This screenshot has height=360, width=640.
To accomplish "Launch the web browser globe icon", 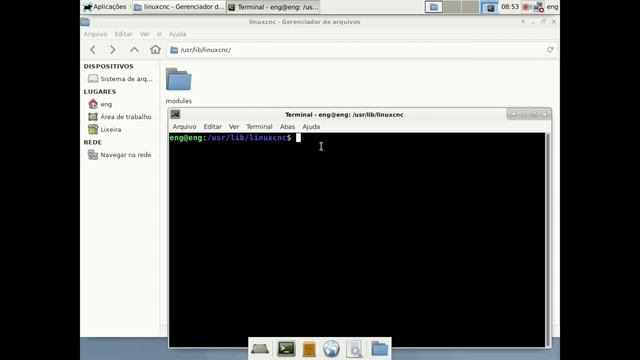I will [331, 349].
